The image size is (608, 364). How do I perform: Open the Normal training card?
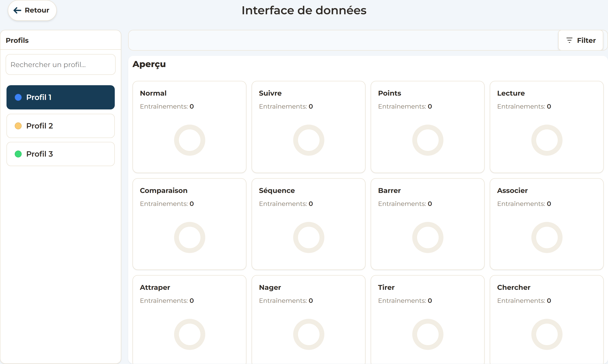(189, 127)
